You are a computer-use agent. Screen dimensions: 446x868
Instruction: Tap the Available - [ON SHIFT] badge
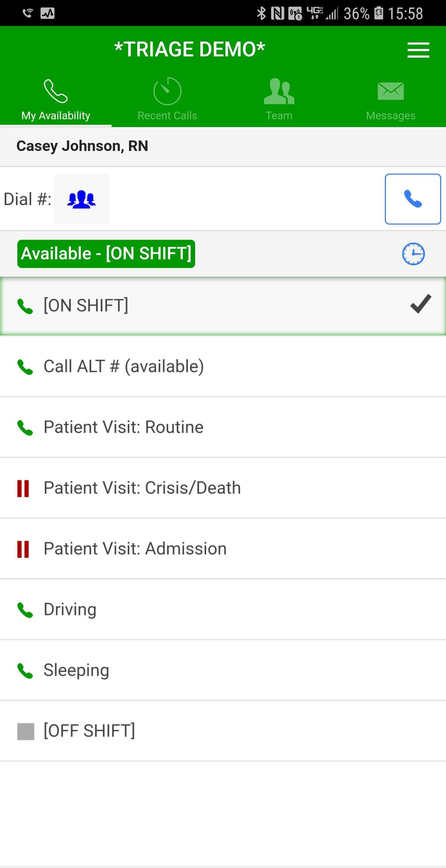click(106, 254)
